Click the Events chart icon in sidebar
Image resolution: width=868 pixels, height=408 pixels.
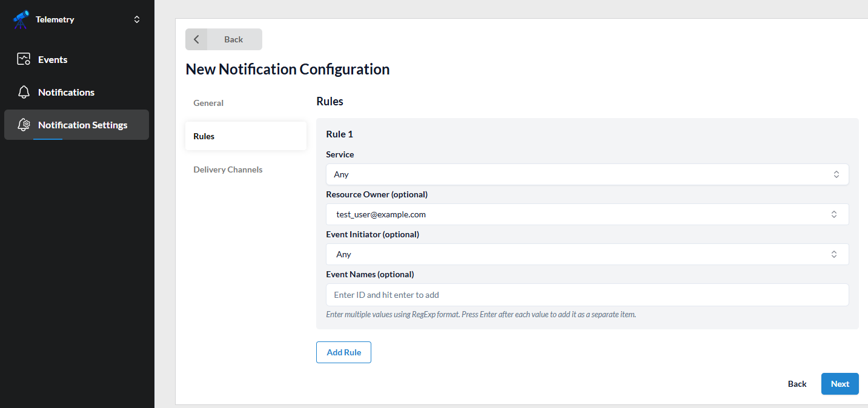tap(24, 59)
